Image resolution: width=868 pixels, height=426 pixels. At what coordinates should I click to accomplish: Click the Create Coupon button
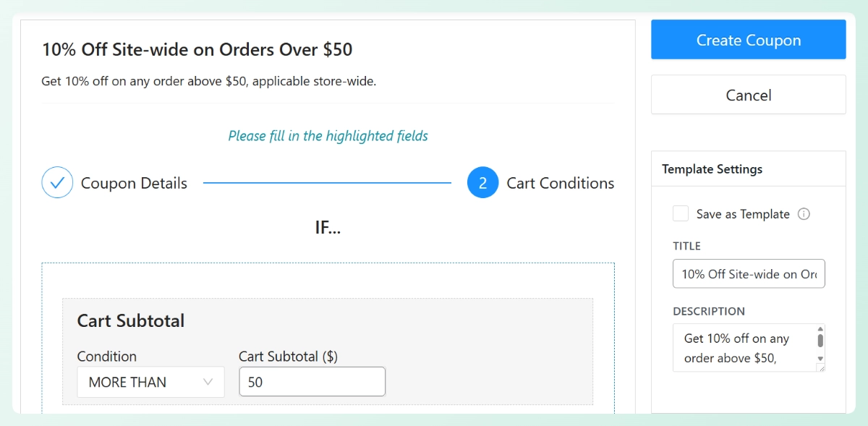pos(748,40)
